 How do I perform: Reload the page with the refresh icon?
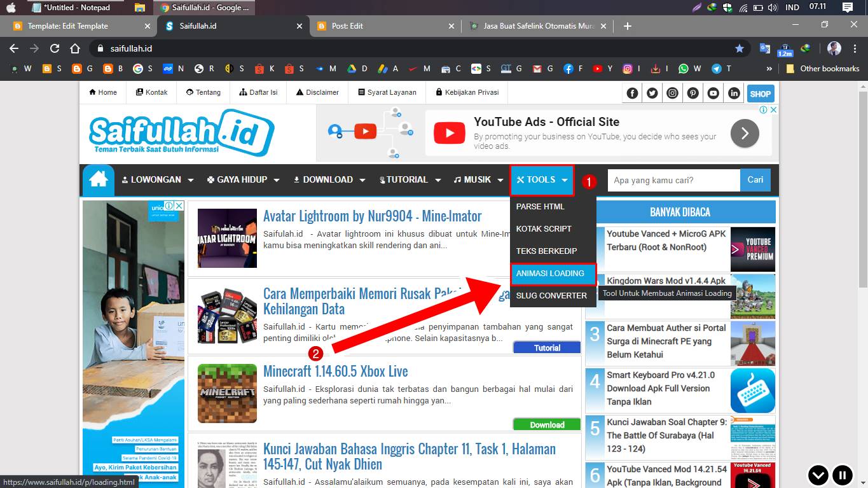(x=55, y=48)
